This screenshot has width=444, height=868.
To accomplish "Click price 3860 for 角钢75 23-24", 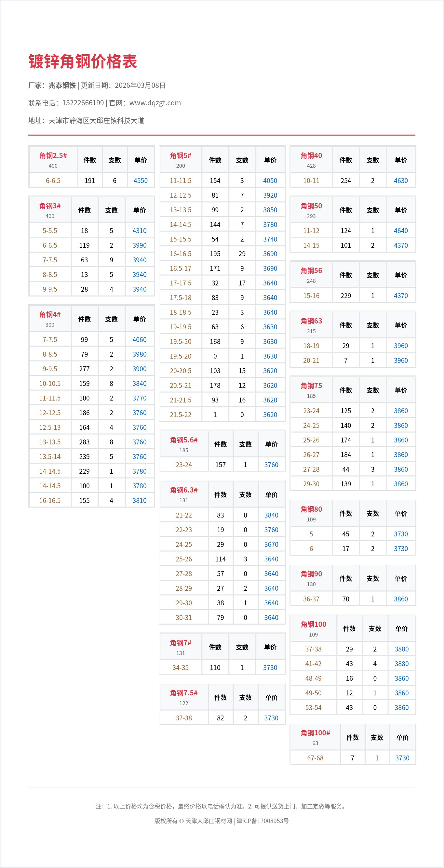I will click(401, 411).
